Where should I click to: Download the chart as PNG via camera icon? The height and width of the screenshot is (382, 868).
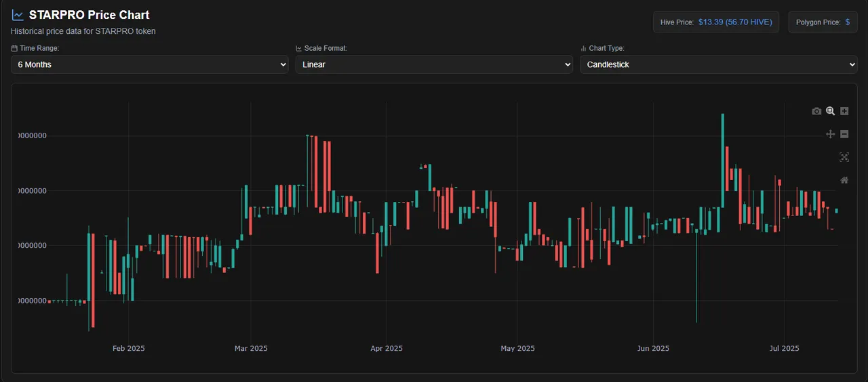pyautogui.click(x=816, y=111)
